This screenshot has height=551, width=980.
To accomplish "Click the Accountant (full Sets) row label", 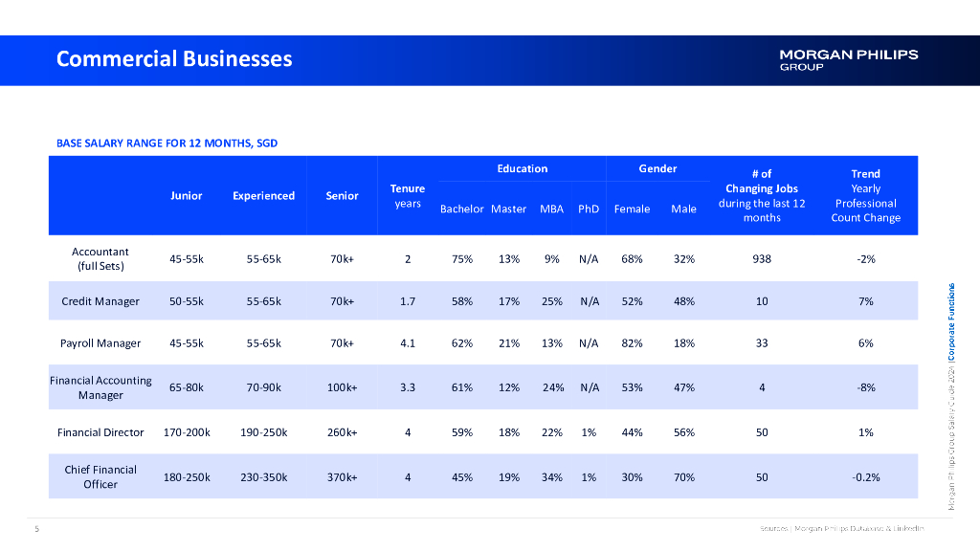I will point(100,258).
